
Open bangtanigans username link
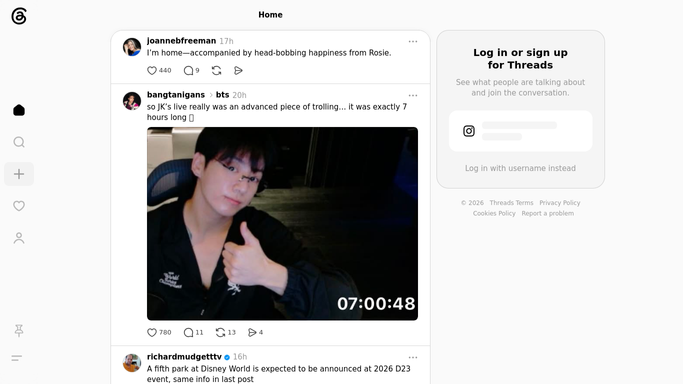click(176, 95)
